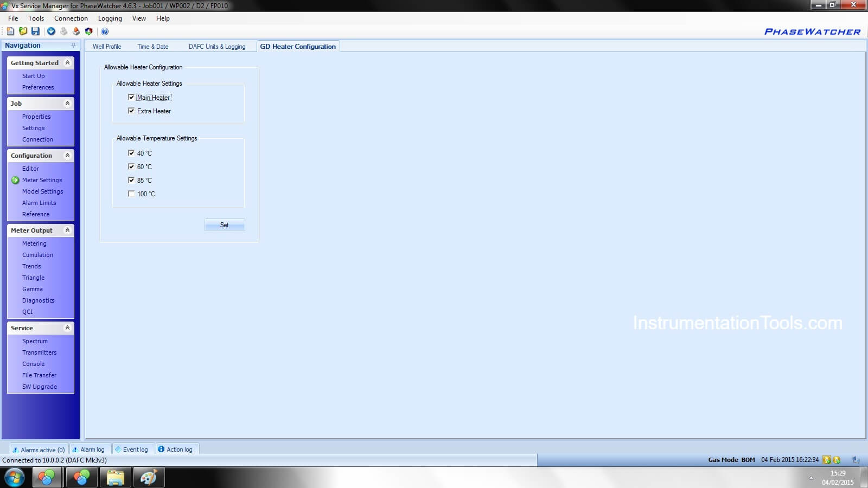Collapse the Meter Output section chevron
The width and height of the screenshot is (868, 488).
tap(67, 230)
